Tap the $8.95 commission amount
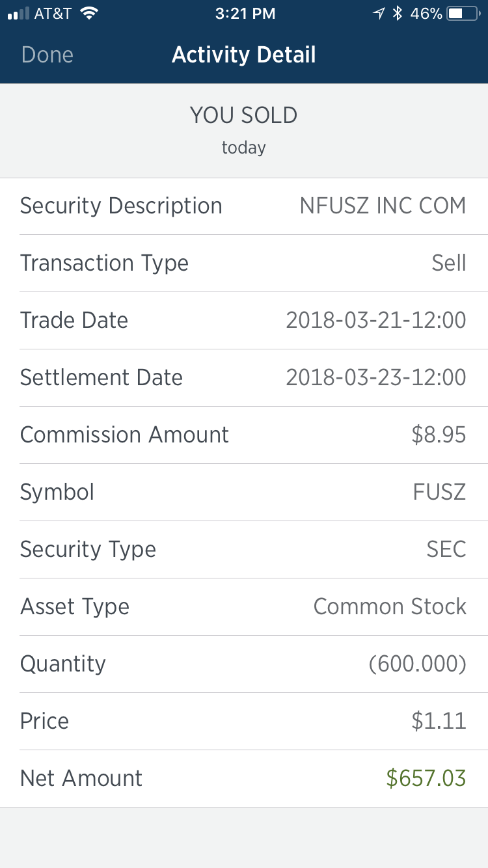The width and height of the screenshot is (488, 868). tap(439, 435)
